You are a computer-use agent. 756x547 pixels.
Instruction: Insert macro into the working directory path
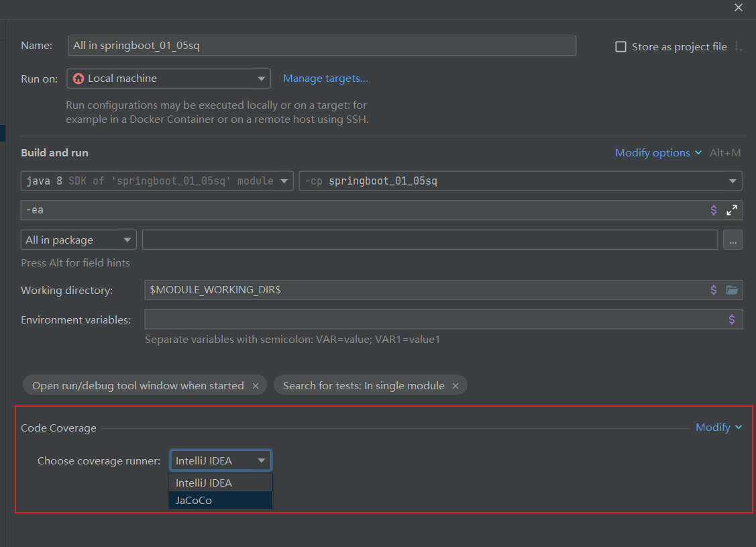pyautogui.click(x=713, y=290)
